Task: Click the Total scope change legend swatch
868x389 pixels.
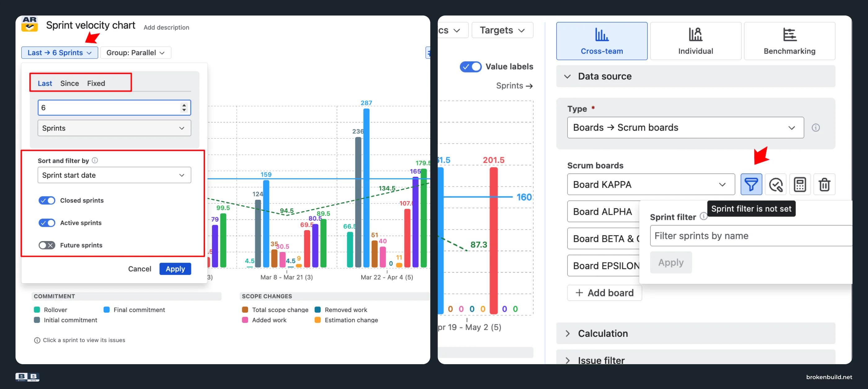Action: coord(245,310)
